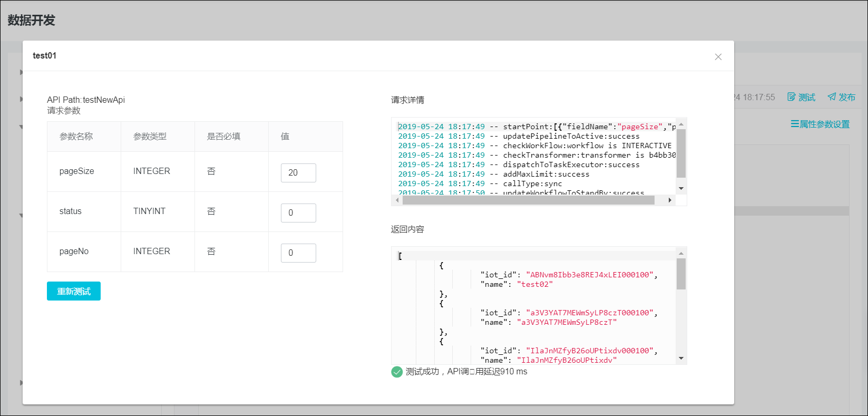Click the 属性参数设置 list icon
The width and height of the screenshot is (868, 416).
pyautogui.click(x=795, y=124)
